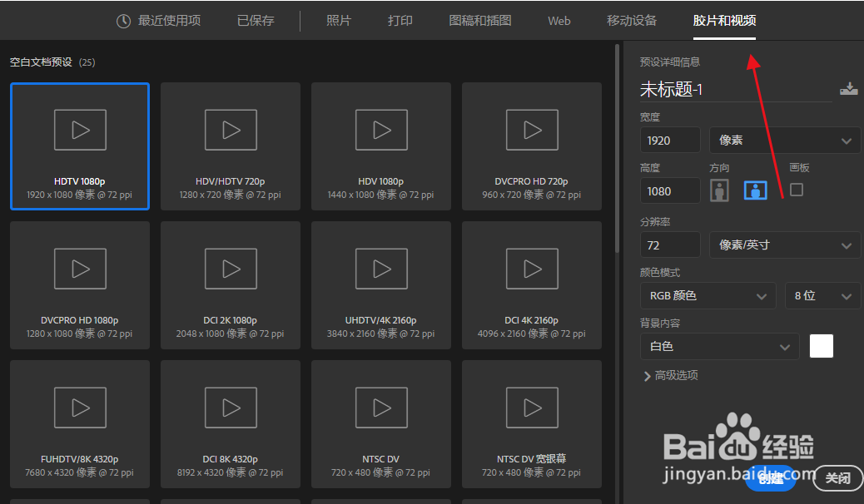
Task: Switch to the Web tab
Action: [x=559, y=21]
